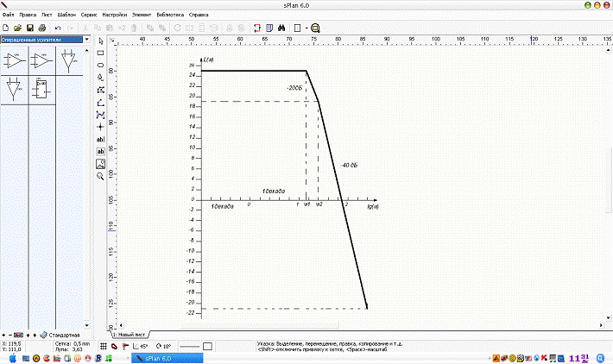This screenshot has height=364, width=613.
Task: Select first op-amp symbol thumbnail
Action: tap(14, 62)
